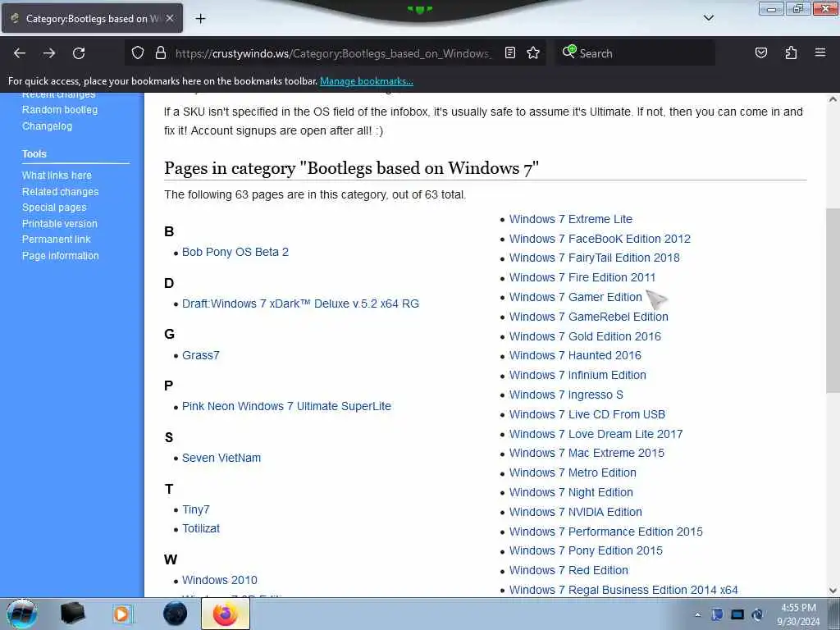Screen dimensions: 840x630
Task: Show hidden system tray icons
Action: click(697, 614)
